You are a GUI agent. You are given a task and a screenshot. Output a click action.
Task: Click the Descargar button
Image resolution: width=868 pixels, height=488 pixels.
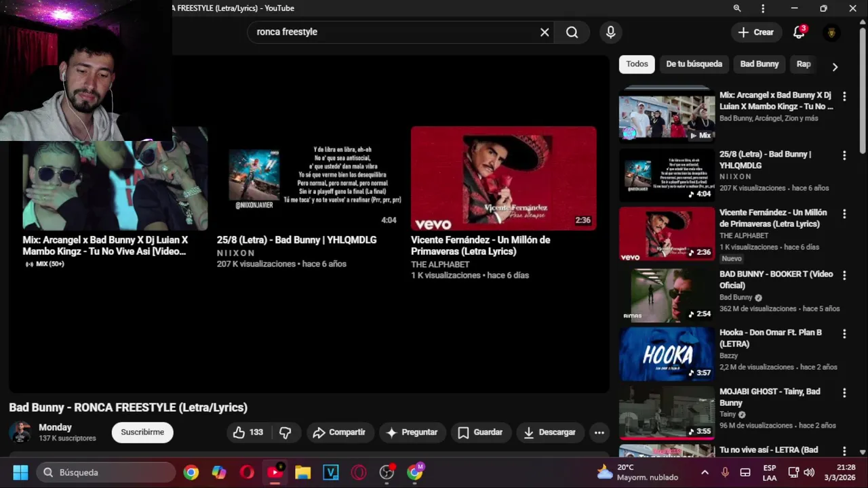point(550,432)
